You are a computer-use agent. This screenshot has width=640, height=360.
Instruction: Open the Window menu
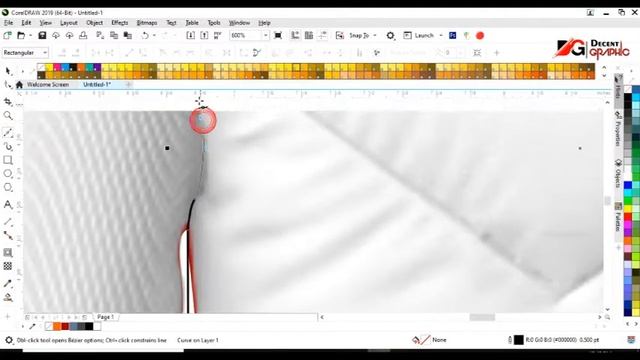239,23
